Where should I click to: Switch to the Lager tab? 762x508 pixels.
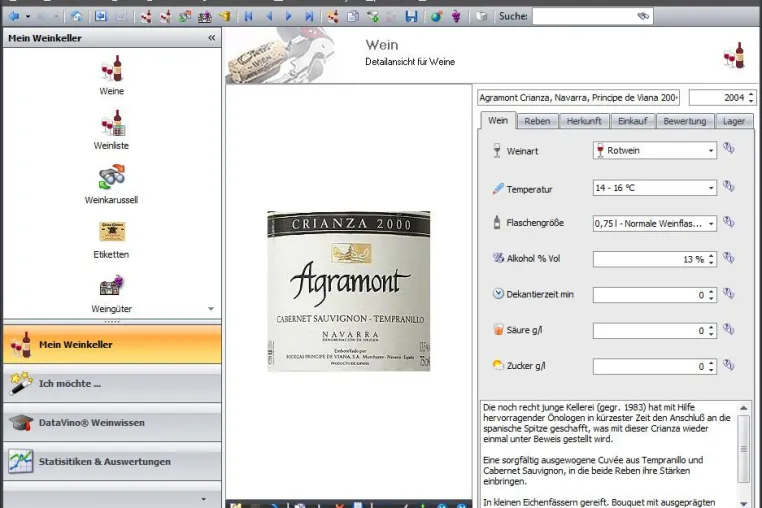(x=734, y=121)
